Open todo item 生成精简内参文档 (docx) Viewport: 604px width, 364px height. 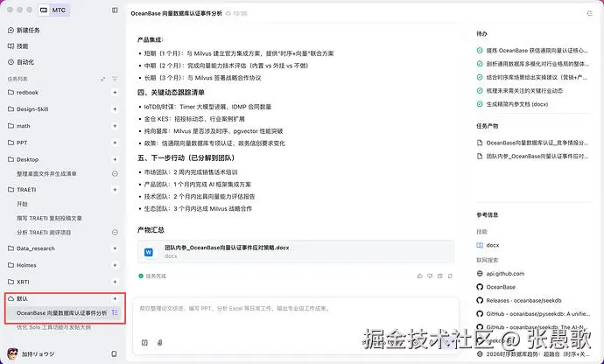pos(512,104)
